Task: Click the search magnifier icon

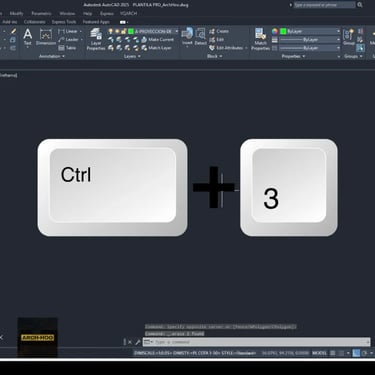Action: point(360,5)
